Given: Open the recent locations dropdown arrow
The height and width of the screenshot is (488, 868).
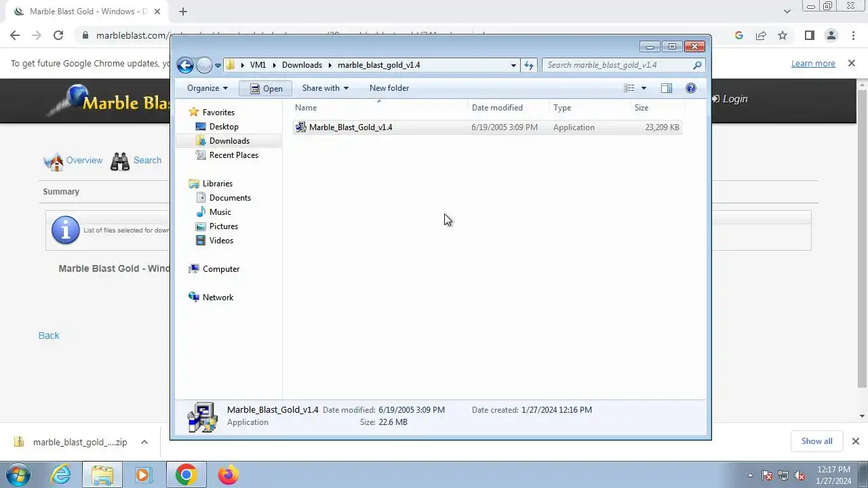Looking at the screenshot, I should point(218,66).
